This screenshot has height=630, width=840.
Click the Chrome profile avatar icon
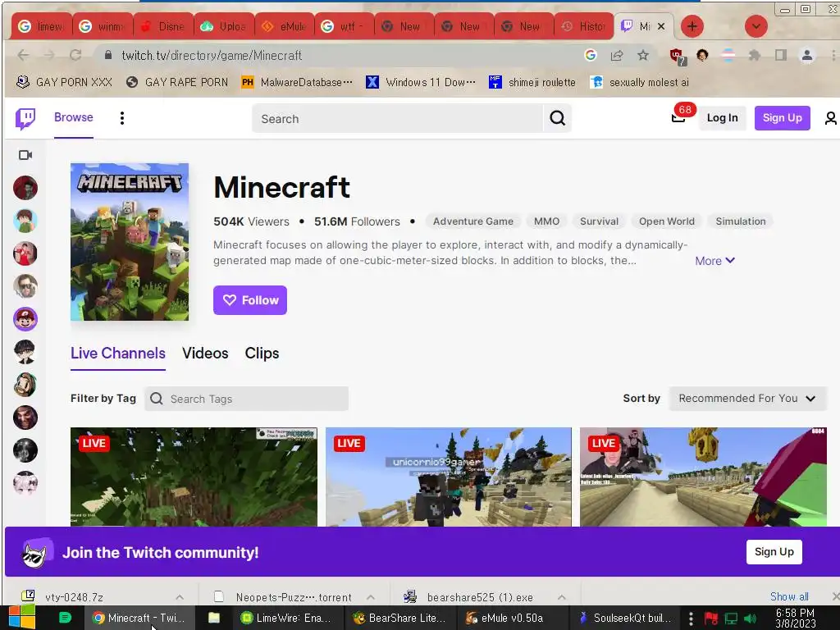coord(807,55)
